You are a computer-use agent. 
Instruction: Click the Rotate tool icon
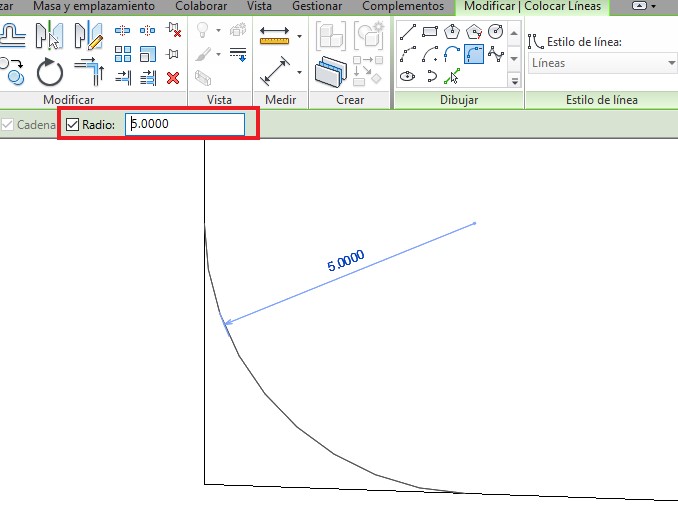[49, 72]
